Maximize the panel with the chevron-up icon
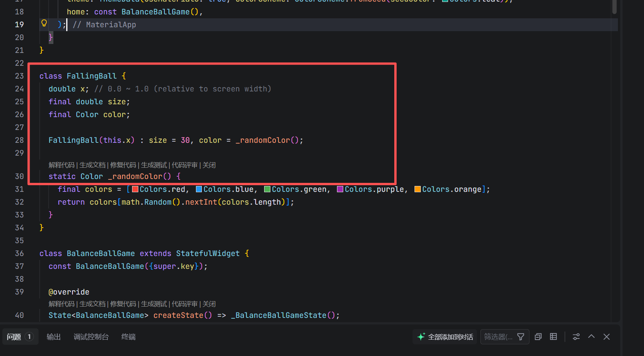Image resolution: width=644 pixels, height=356 pixels. click(591, 337)
